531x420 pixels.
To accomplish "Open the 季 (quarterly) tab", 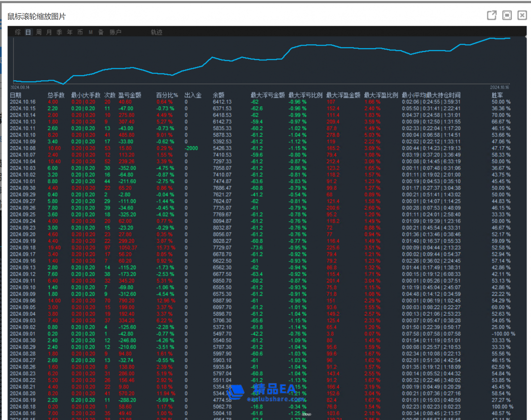I will click(x=59, y=32).
